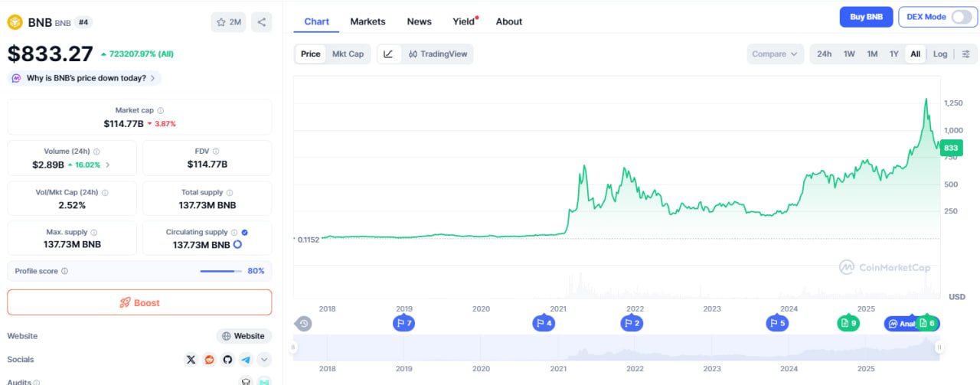Expand more socials chevron
980x385 pixels.
pos(264,359)
